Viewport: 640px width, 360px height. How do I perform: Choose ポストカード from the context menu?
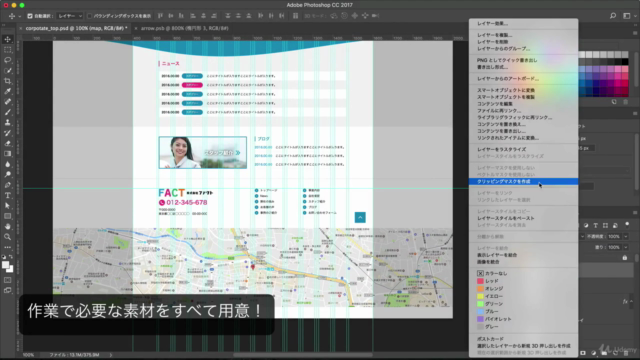[523, 339]
